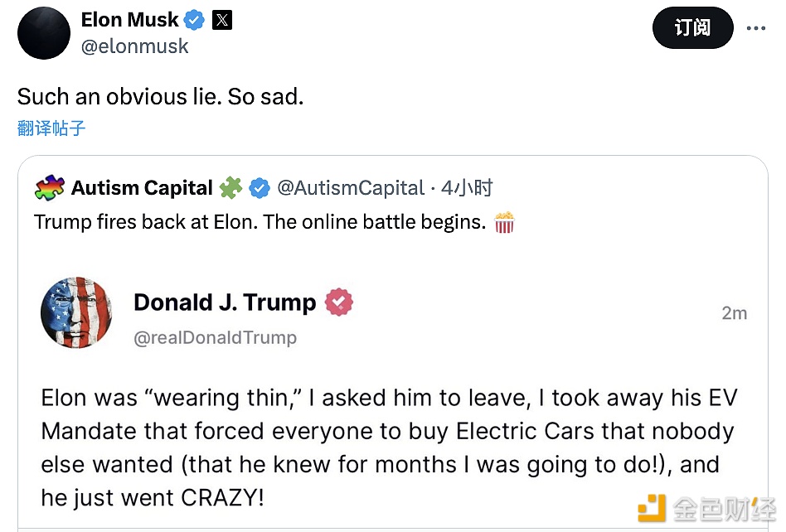Click the 翻译帖子 translate post link
This screenshot has width=786, height=532.
point(51,128)
